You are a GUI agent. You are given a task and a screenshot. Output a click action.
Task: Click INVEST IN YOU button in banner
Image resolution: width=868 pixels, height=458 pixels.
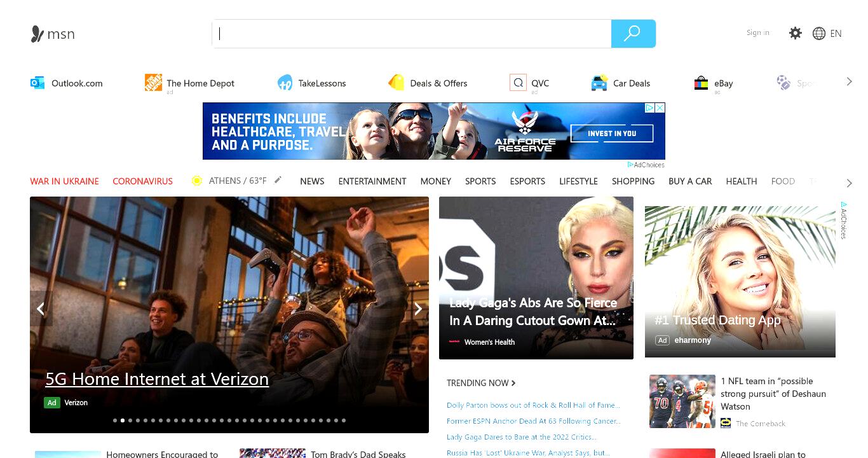pos(612,134)
